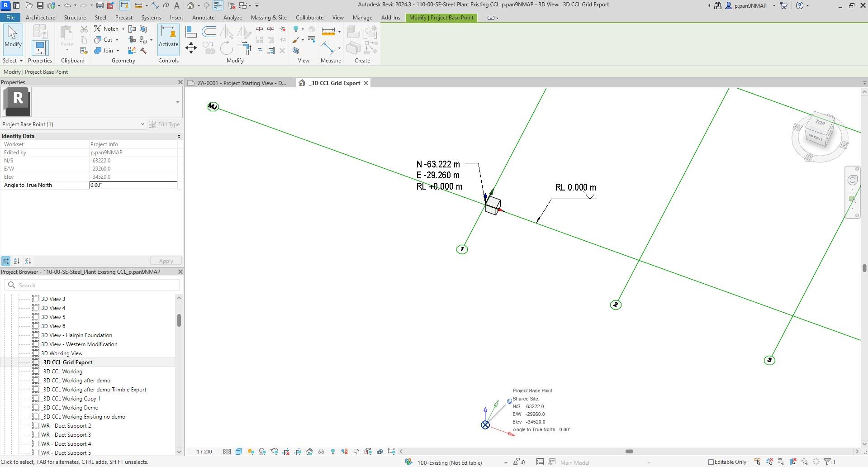The image size is (868, 467).
Task: Open Temporary Hide/Isolate using the glasses icon
Action: pos(321,452)
